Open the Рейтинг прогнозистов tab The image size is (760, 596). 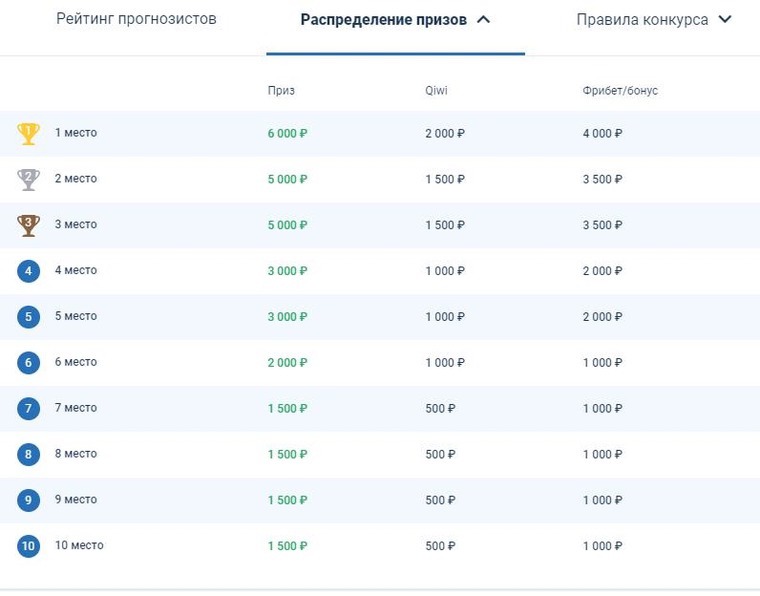136,19
